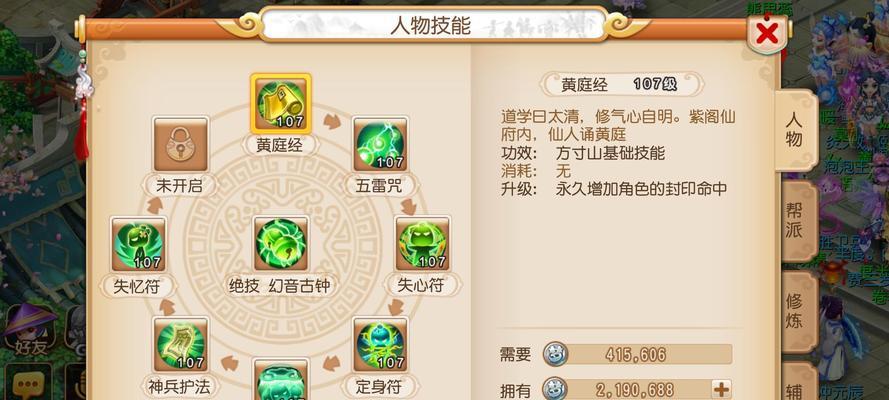Select the 五雷咒 lightning skill icon
This screenshot has height=400, width=889.
tap(380, 144)
